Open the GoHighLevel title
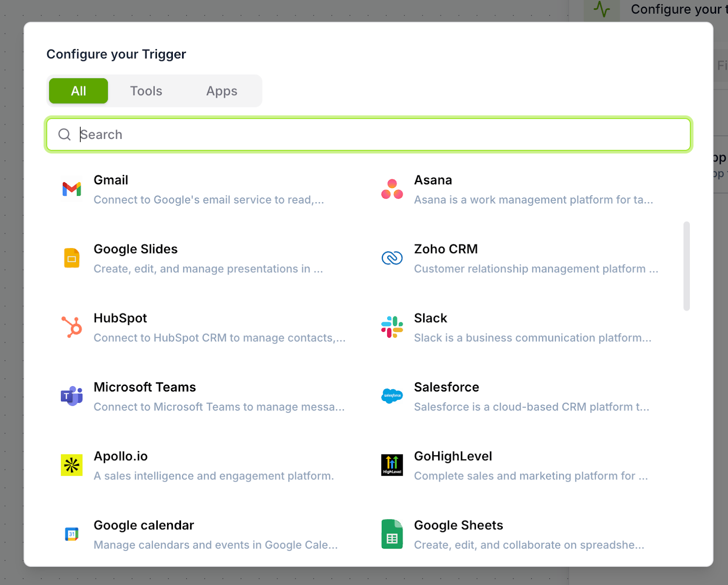The height and width of the screenshot is (585, 728). tap(453, 456)
